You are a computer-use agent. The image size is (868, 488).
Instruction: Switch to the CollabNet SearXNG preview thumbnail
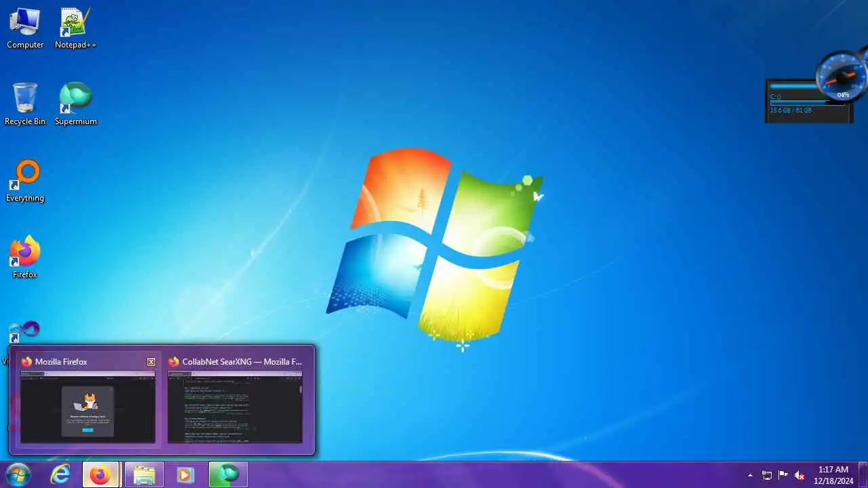point(235,407)
